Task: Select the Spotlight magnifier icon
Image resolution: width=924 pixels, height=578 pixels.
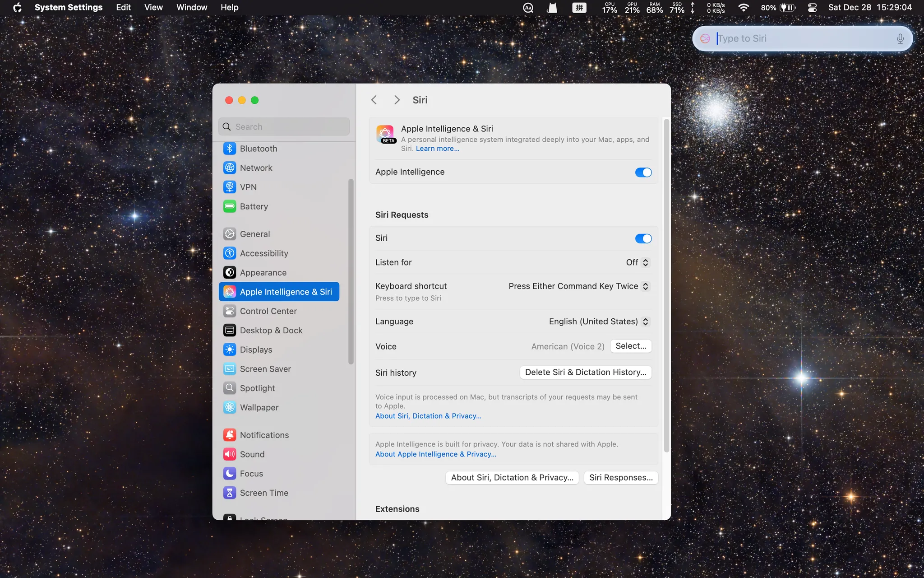Action: (230, 388)
